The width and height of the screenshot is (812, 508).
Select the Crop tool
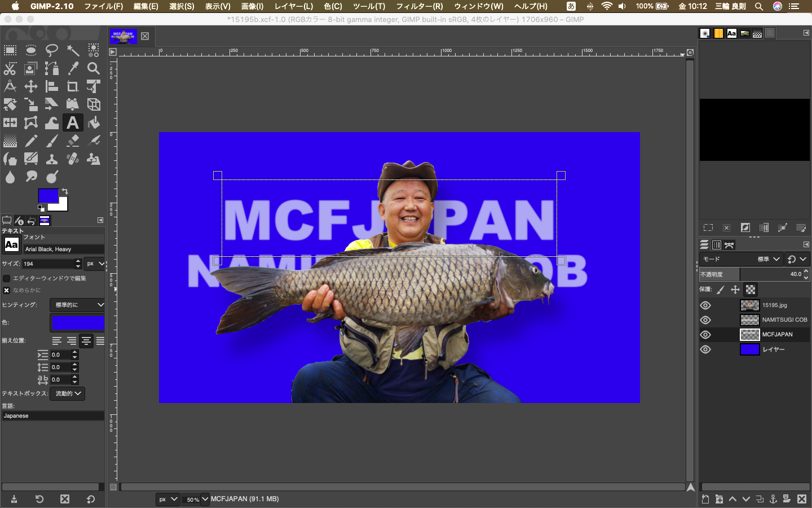click(x=73, y=86)
